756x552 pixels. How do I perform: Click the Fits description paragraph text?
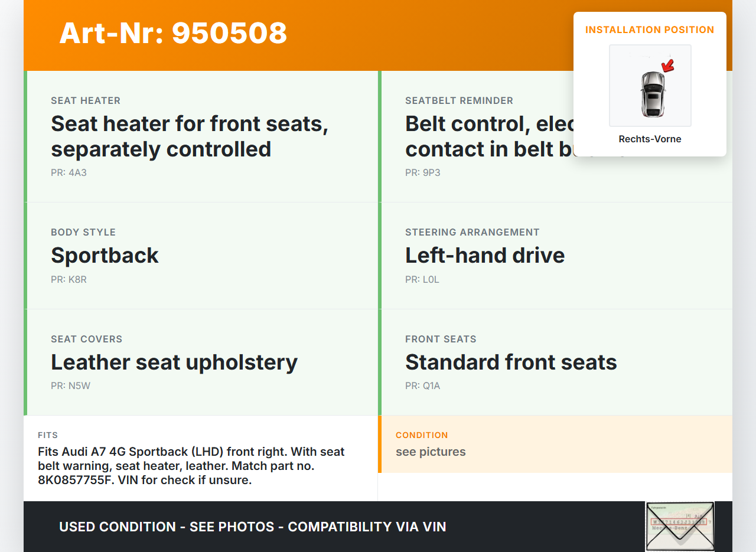tap(191, 466)
